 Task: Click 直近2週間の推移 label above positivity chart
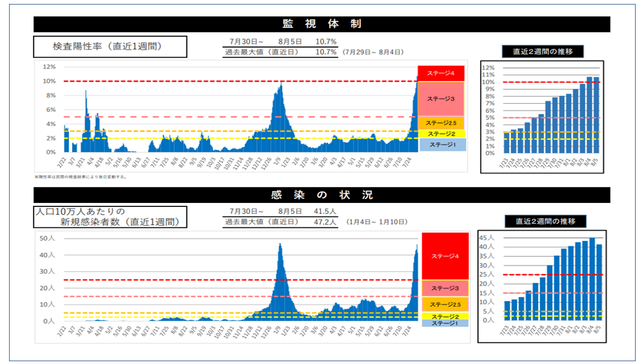tap(543, 52)
